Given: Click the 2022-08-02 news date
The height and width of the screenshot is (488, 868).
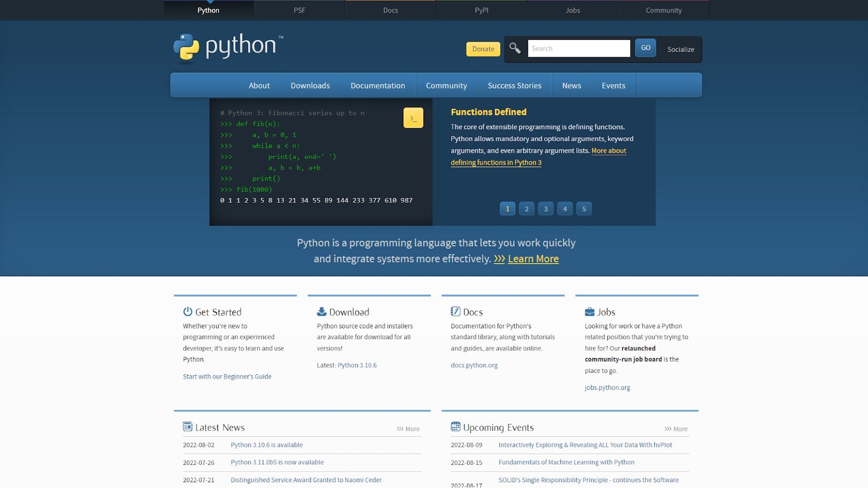Looking at the screenshot, I should 198,445.
